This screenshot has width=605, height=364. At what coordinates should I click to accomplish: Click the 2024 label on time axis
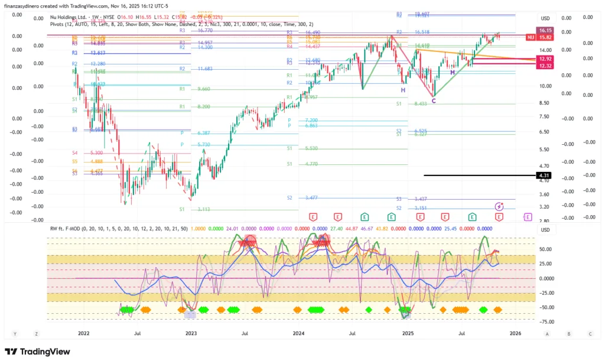click(298, 334)
